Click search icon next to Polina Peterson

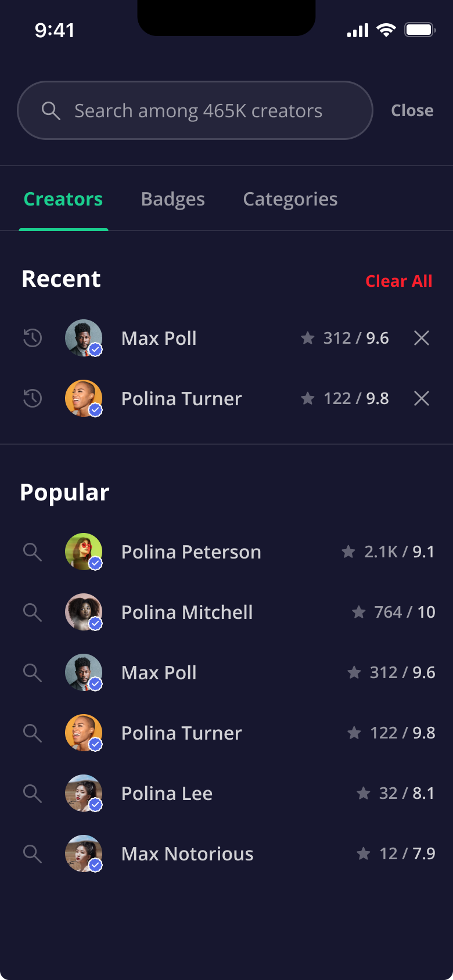tap(33, 552)
